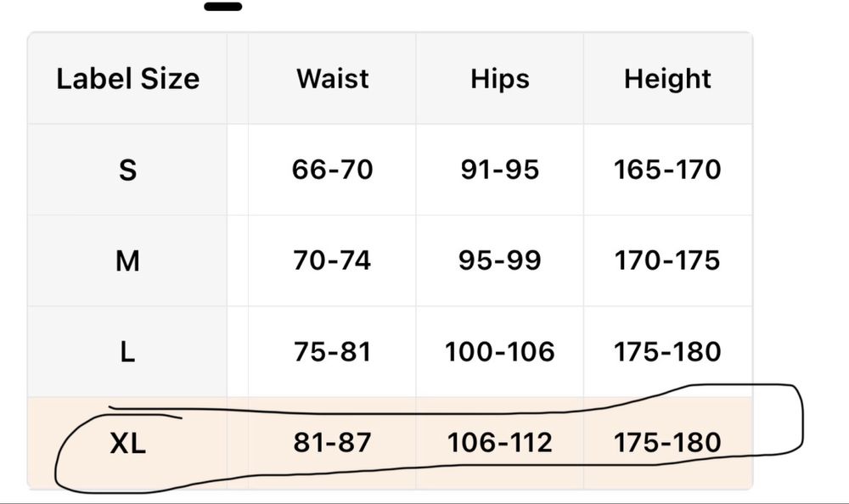Click the 66-70 waist value
The image size is (849, 504).
332,170
